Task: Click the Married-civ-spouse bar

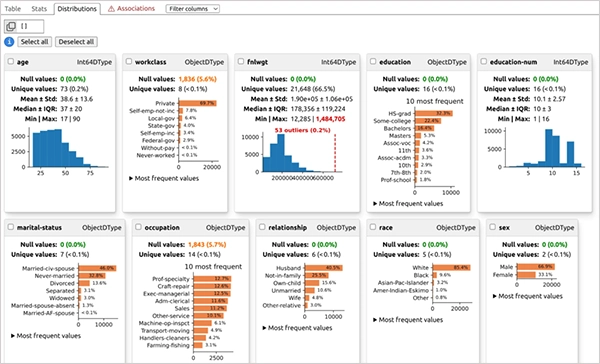Action: [x=97, y=268]
